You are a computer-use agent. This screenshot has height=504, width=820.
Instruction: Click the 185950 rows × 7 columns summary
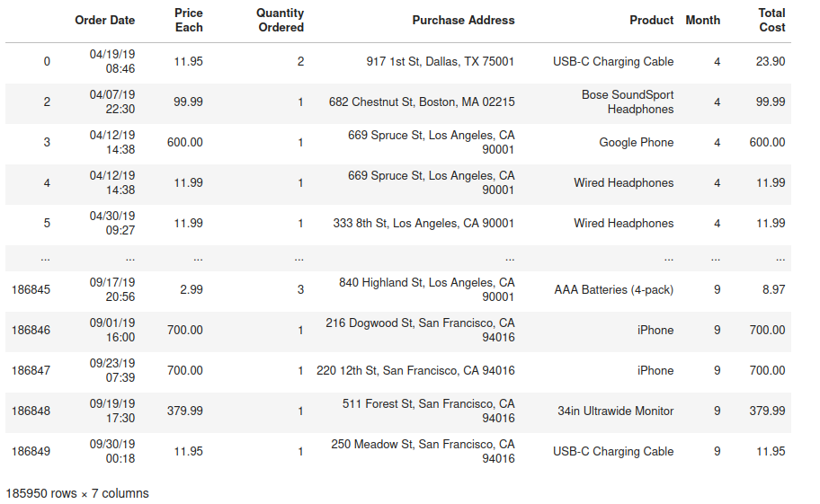77,493
